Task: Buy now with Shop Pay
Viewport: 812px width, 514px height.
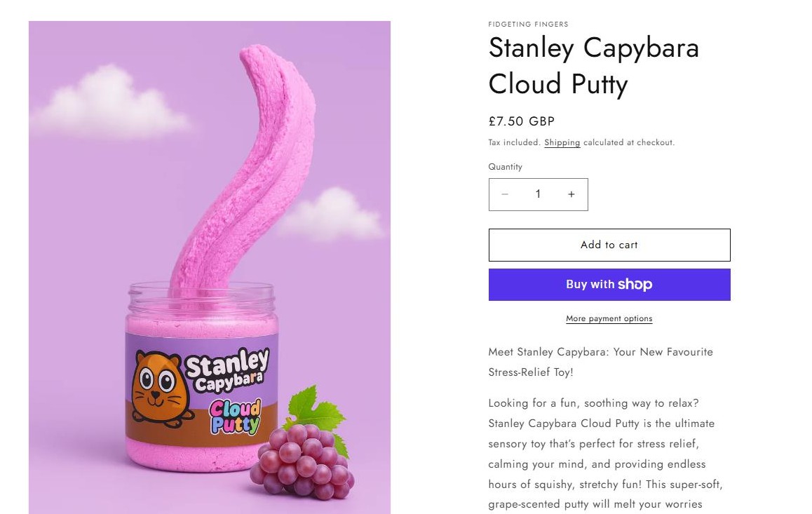Action: point(609,285)
